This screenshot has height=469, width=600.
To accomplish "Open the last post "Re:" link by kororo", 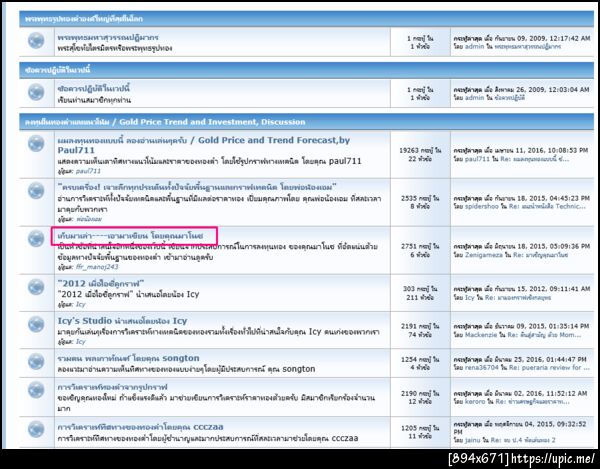I will pos(532,402).
